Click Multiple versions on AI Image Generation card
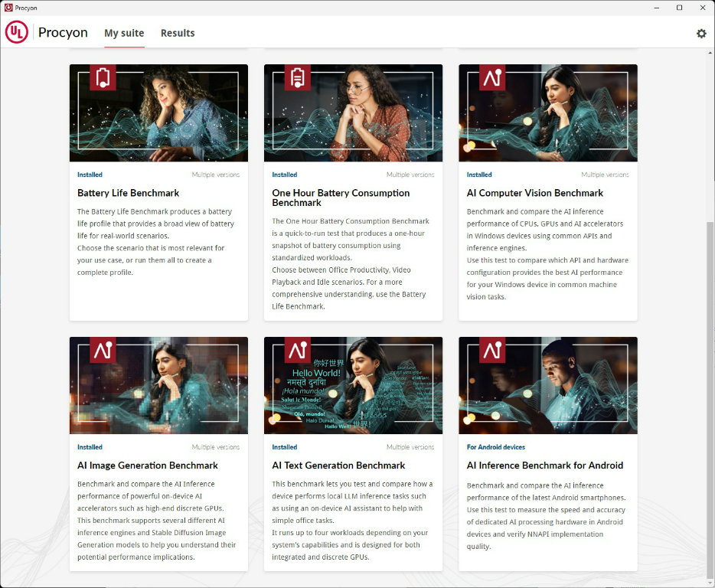The image size is (715, 588). click(x=216, y=447)
